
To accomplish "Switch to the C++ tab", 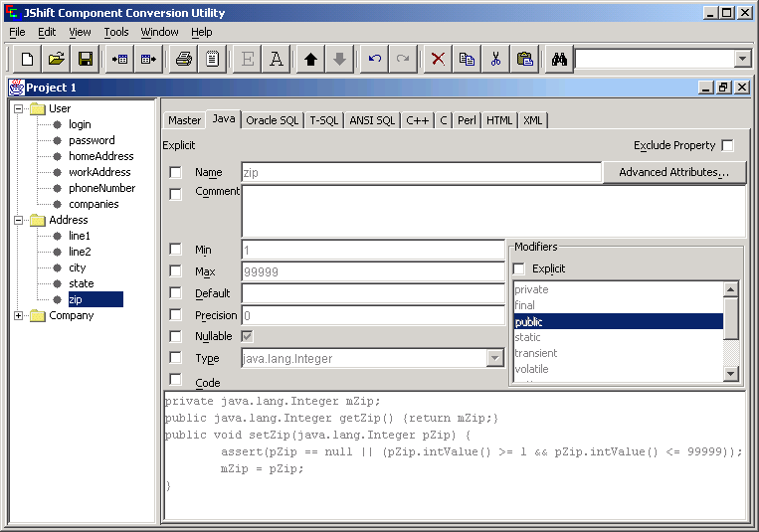I will (418, 120).
